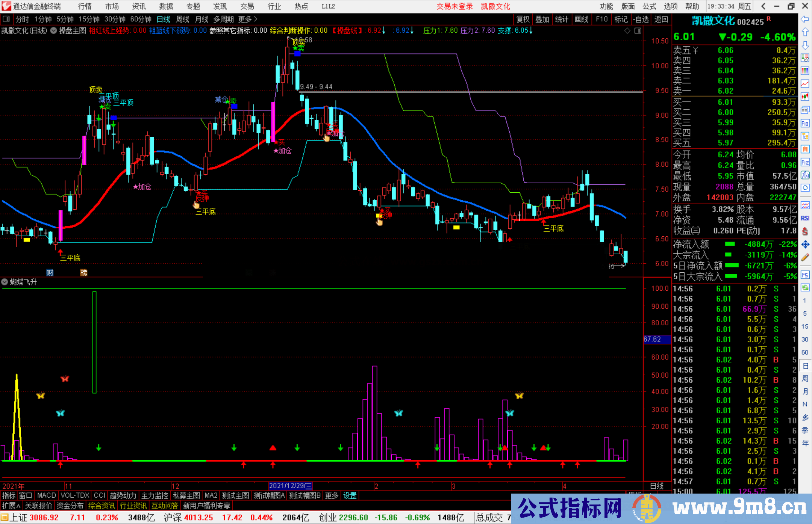
Task: Open the quote list icon in right sidebar
Action: pos(805,70)
